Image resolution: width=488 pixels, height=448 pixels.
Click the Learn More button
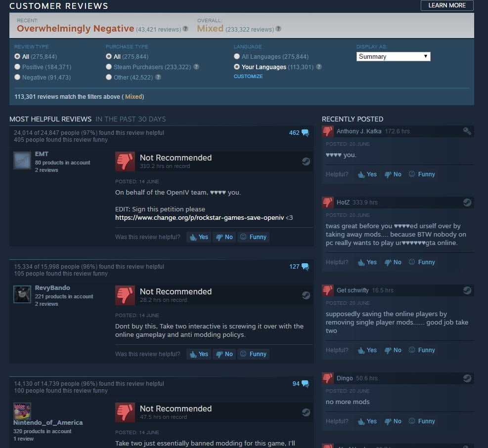[x=447, y=5]
